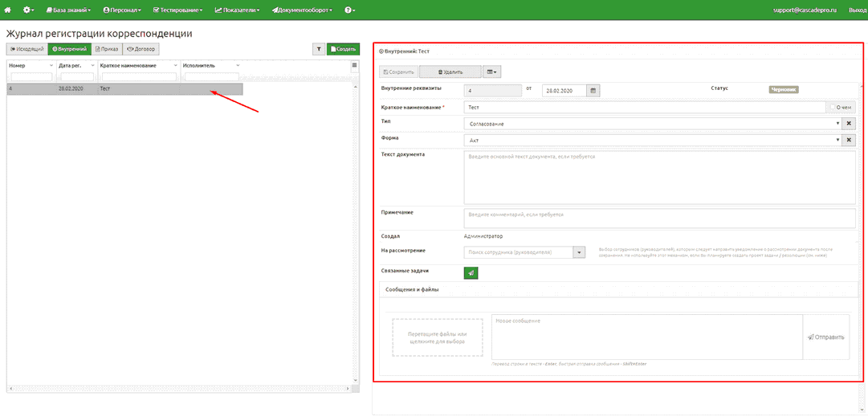Image resolution: width=868 pixels, height=417 pixels.
Task: Open the grid column menu icon
Action: pyautogui.click(x=355, y=65)
